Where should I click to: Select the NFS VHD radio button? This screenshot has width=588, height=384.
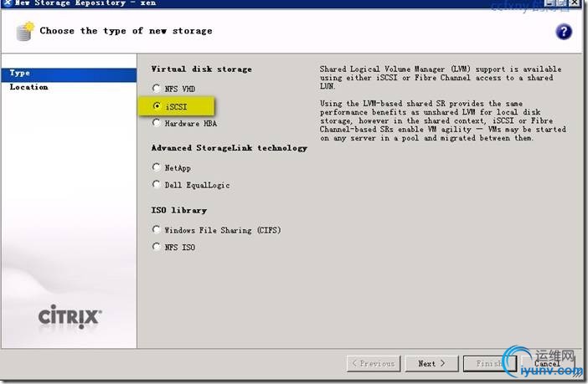click(x=157, y=89)
